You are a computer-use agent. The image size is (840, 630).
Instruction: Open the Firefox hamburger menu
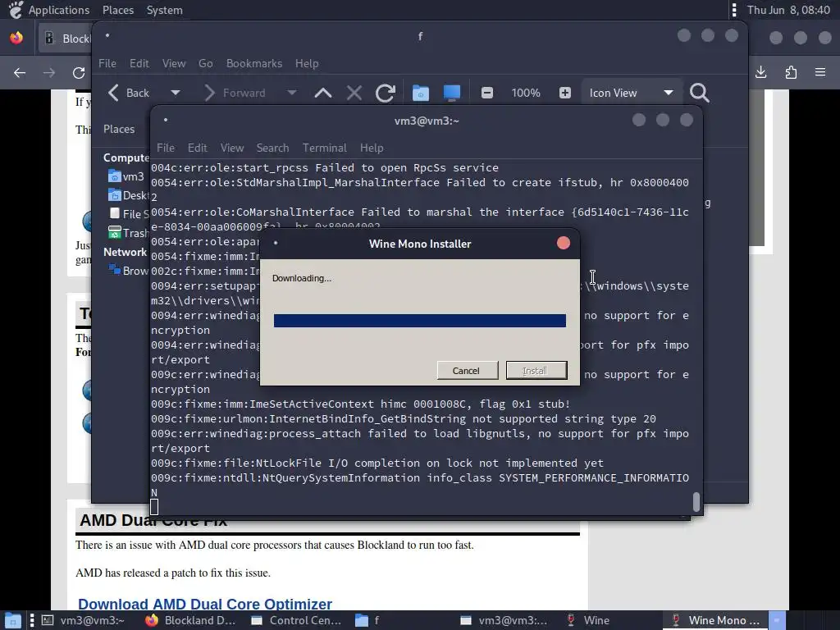point(820,72)
